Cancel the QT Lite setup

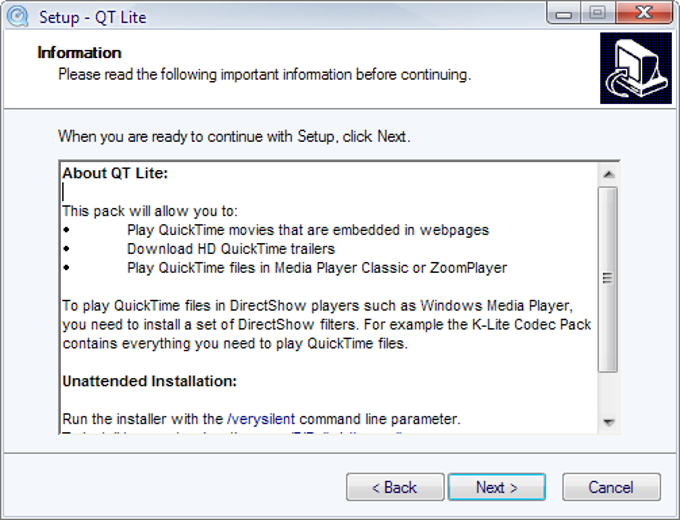(610, 487)
